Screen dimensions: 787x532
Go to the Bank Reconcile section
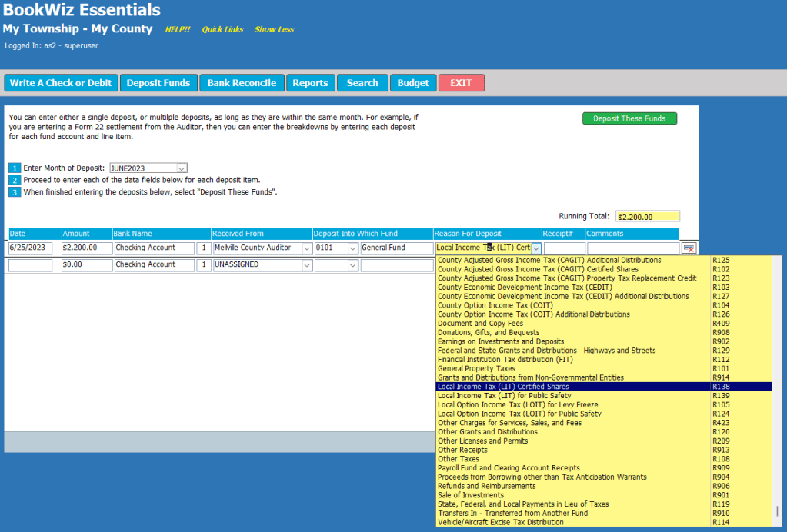242,83
